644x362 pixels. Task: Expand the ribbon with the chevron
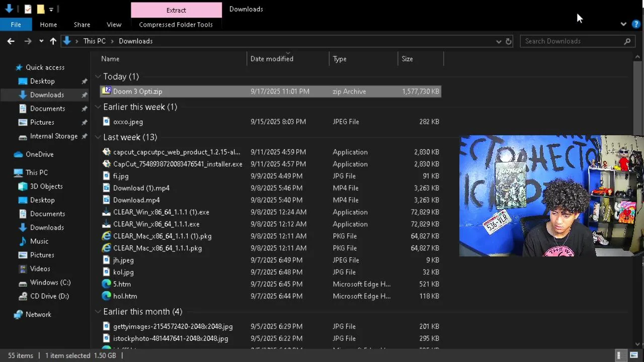click(x=623, y=24)
